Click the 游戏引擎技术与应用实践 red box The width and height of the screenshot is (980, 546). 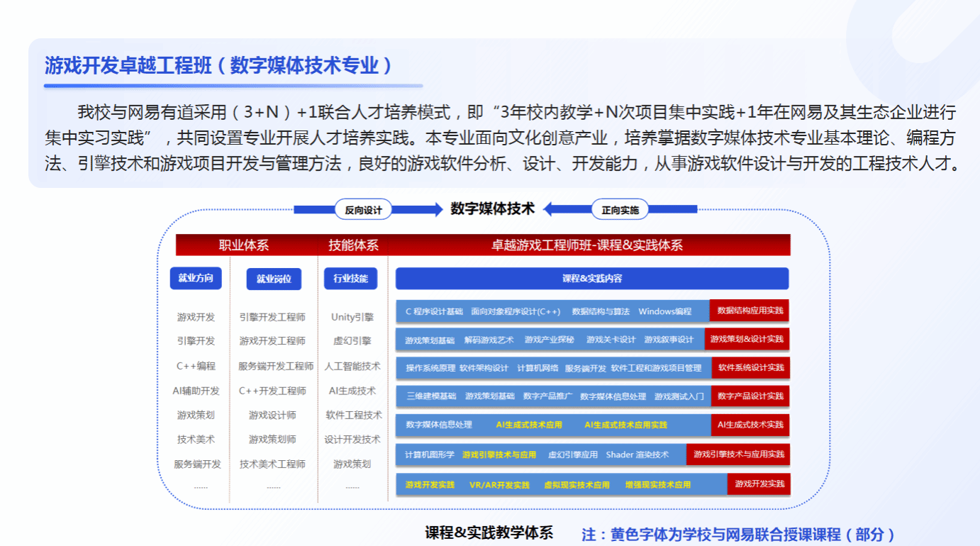click(x=738, y=455)
